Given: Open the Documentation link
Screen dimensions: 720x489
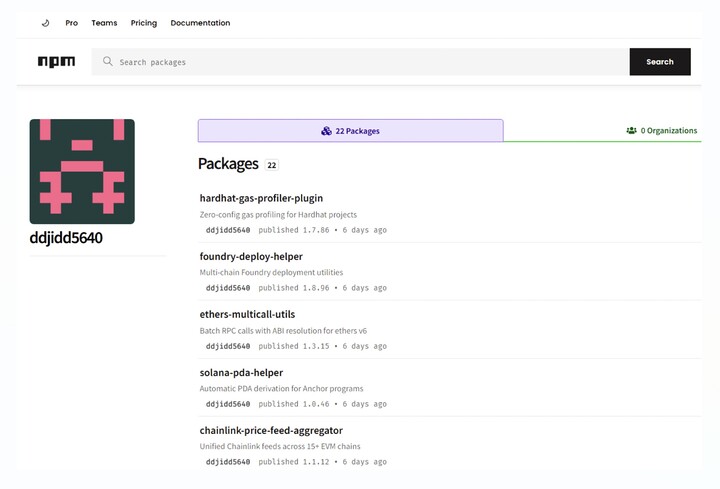Looking at the screenshot, I should click(200, 23).
